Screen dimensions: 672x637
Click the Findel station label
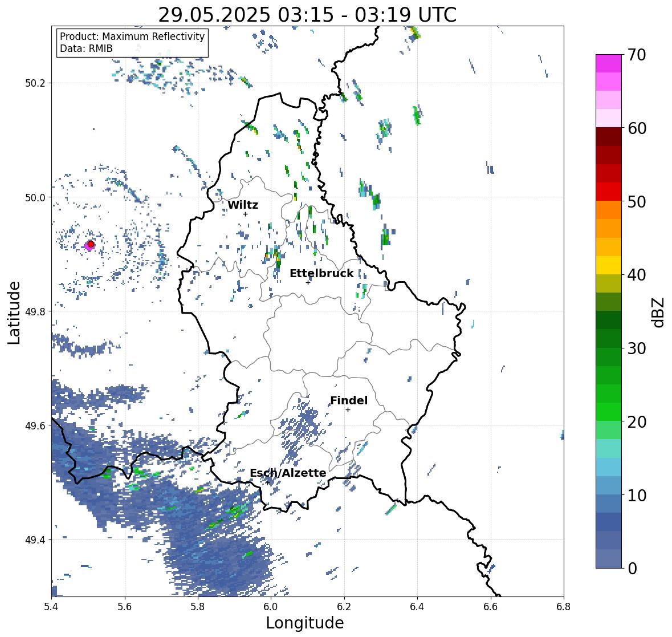click(349, 400)
